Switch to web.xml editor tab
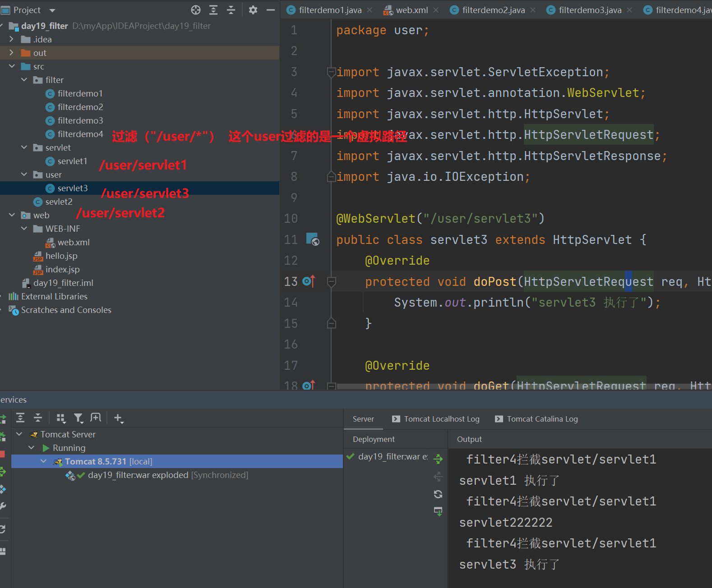This screenshot has height=588, width=712. click(x=412, y=10)
